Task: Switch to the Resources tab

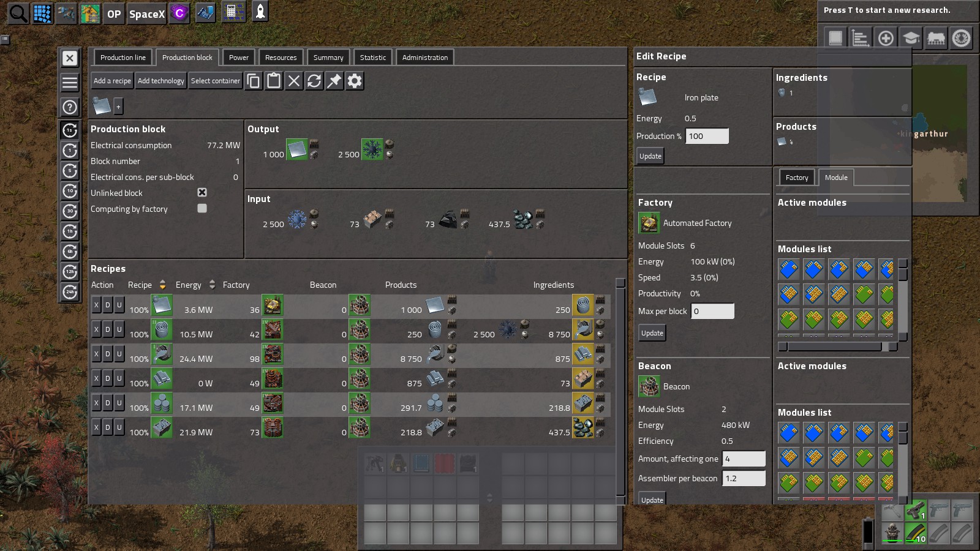Action: click(281, 58)
